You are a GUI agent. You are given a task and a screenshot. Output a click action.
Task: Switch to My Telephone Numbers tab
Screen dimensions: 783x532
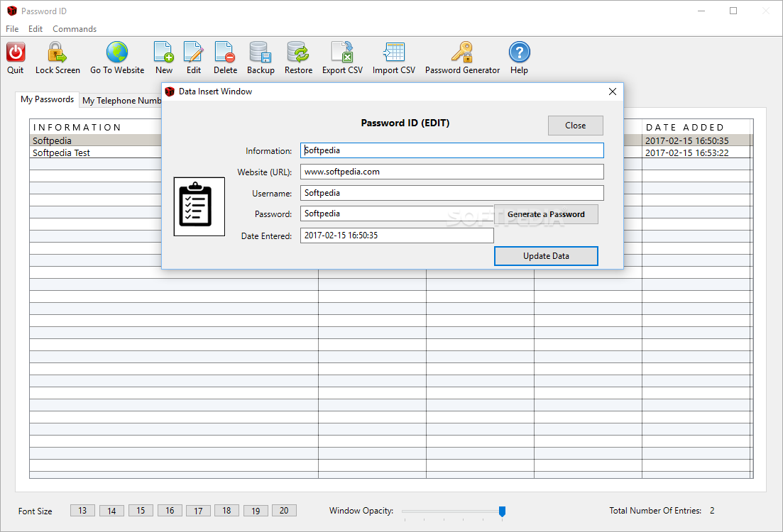pos(121,100)
